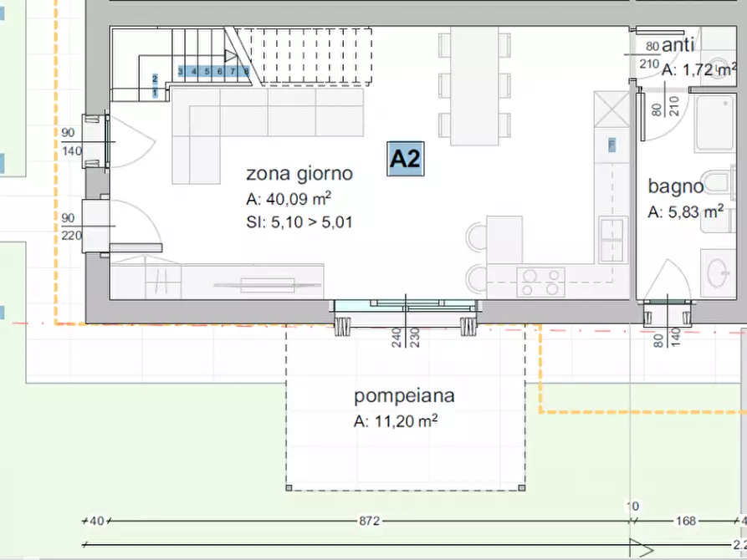The height and width of the screenshot is (560, 747).
Task: Click the "bagno" room label
Action: click(675, 186)
